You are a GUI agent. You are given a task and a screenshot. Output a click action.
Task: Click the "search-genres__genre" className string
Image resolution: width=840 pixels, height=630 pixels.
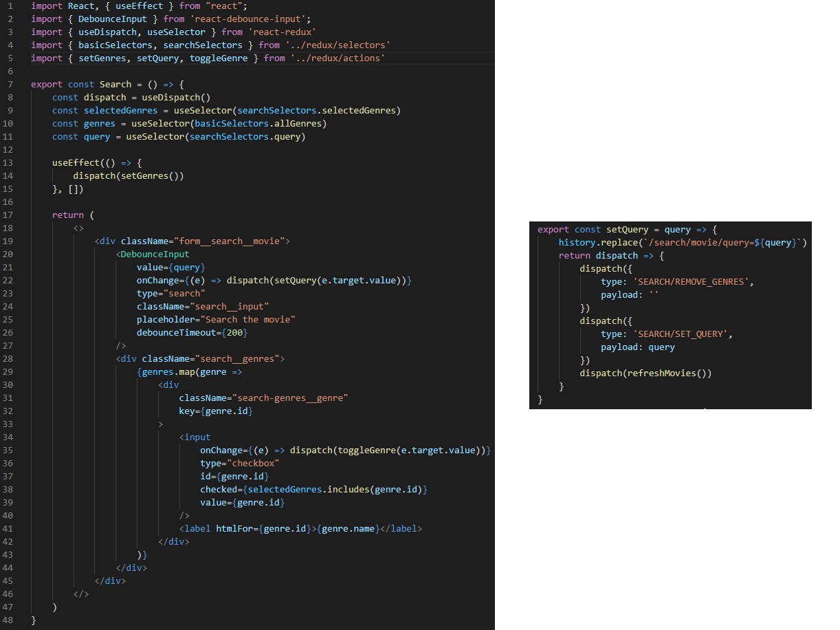[x=290, y=398]
